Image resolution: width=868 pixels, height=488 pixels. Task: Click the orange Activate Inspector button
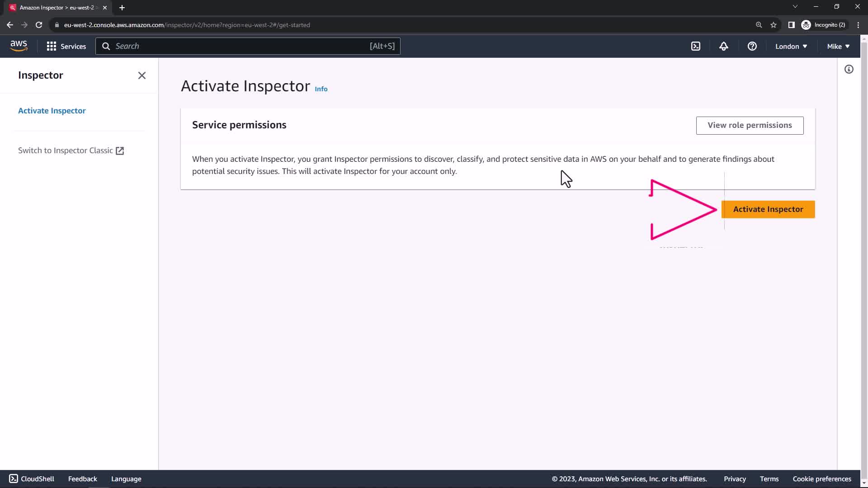click(x=768, y=209)
